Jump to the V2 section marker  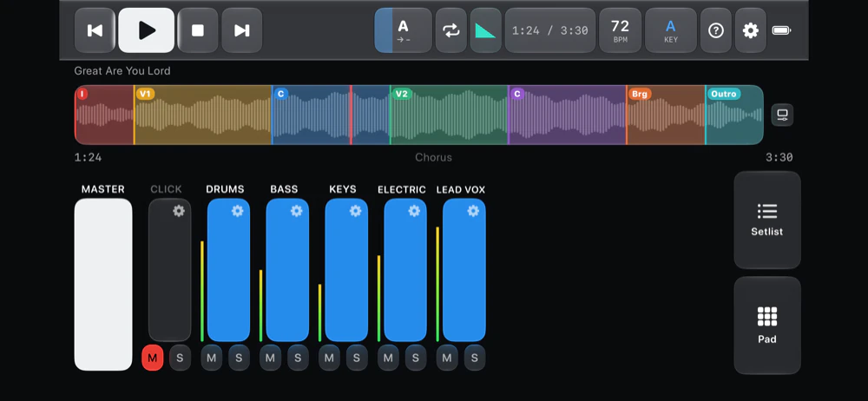tap(401, 94)
